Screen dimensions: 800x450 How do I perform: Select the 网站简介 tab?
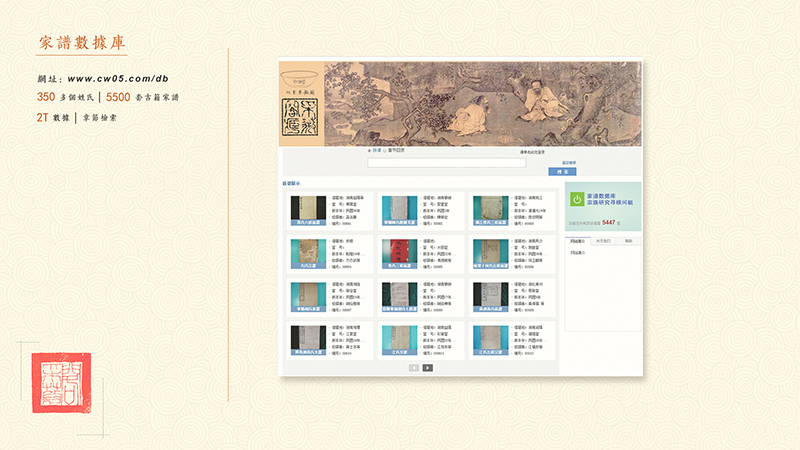[x=578, y=241]
